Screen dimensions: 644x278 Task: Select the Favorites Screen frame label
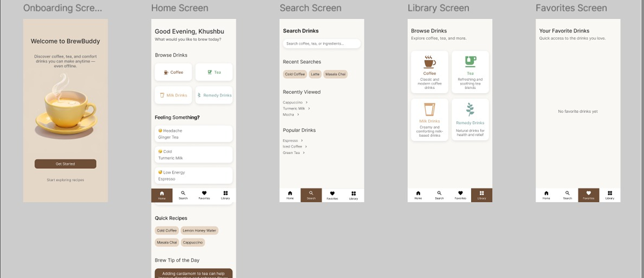pos(572,8)
